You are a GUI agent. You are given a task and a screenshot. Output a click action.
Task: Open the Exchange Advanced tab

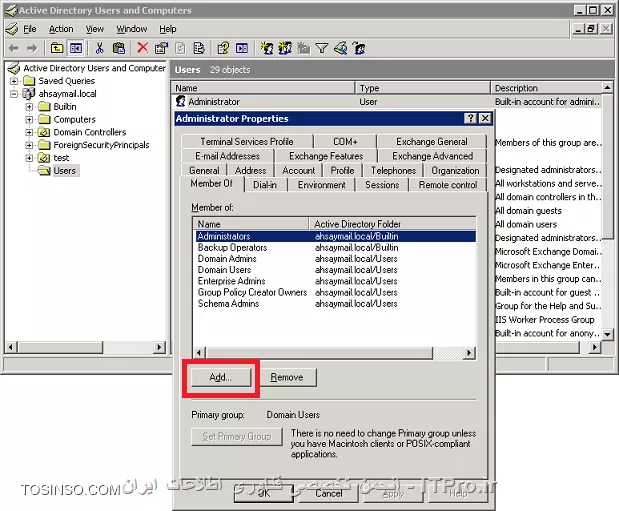(x=433, y=156)
